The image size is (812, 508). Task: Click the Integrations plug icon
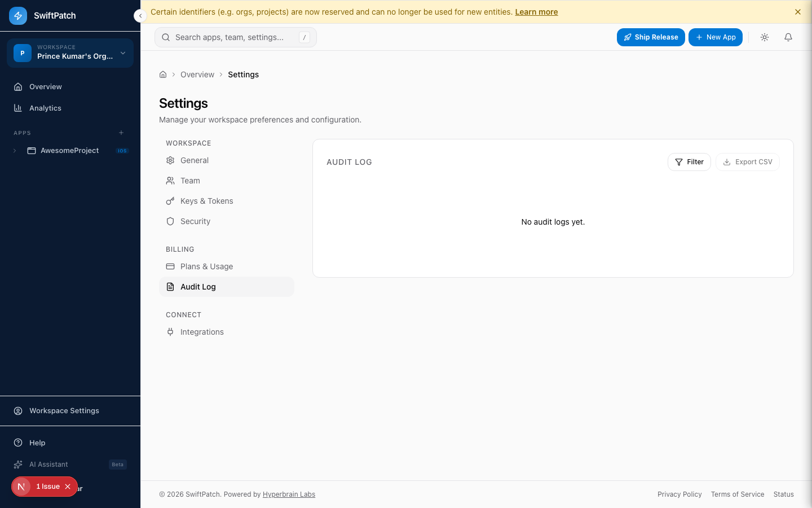[170, 332]
